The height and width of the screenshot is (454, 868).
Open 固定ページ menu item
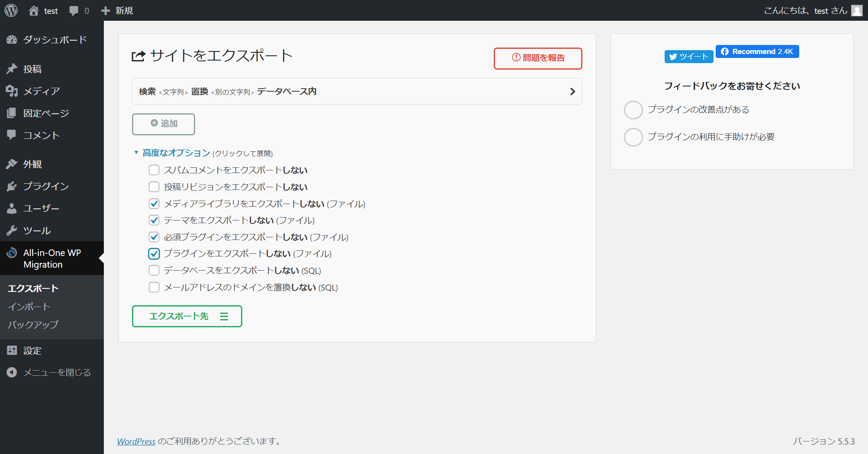point(52,113)
